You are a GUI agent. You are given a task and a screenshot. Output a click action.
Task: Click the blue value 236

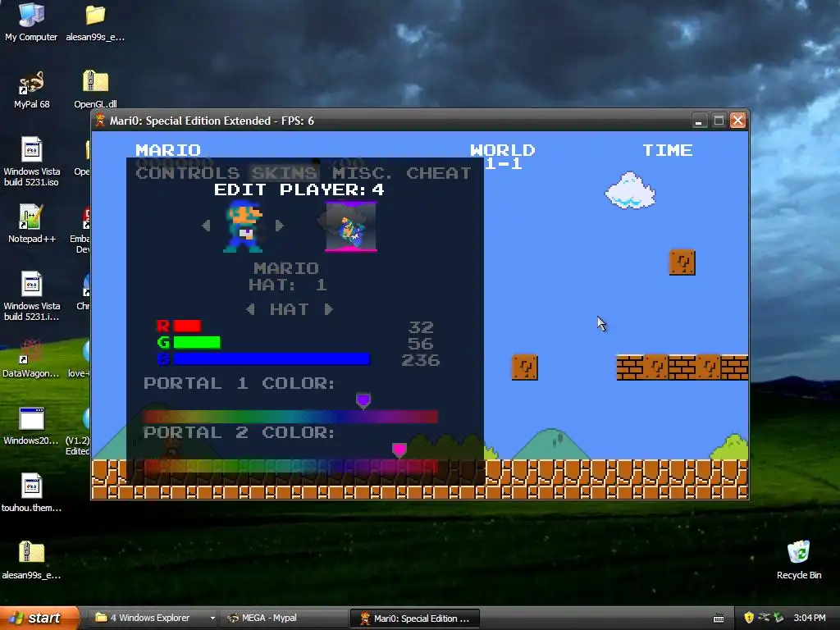click(x=421, y=360)
